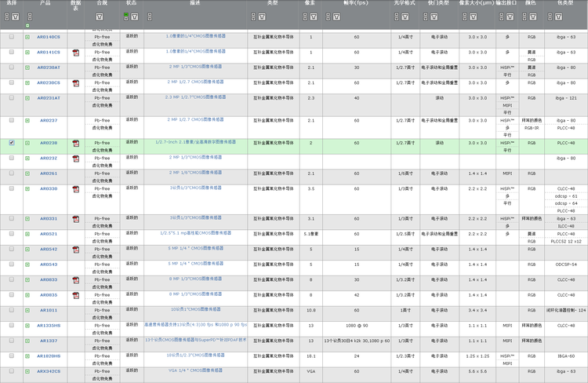Screen dimensions: 588x383
Task: Expand the AR0237 row with its green icon
Action: pyautogui.click(x=27, y=121)
